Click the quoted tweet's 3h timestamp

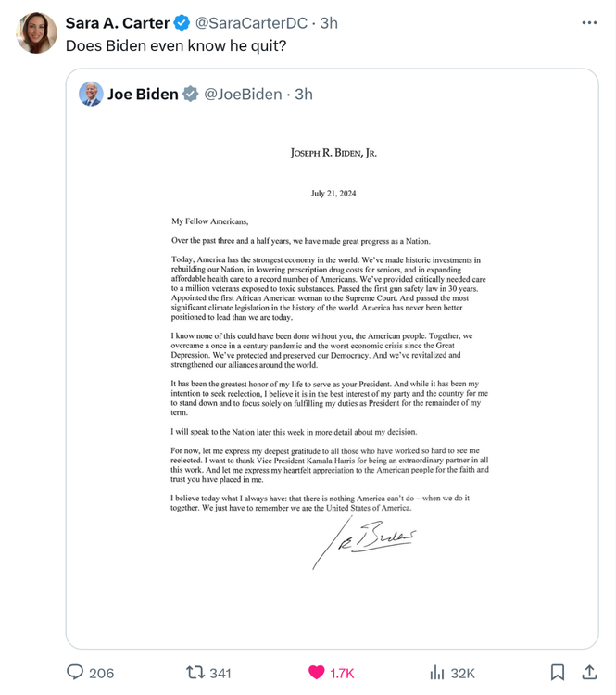[x=304, y=94]
